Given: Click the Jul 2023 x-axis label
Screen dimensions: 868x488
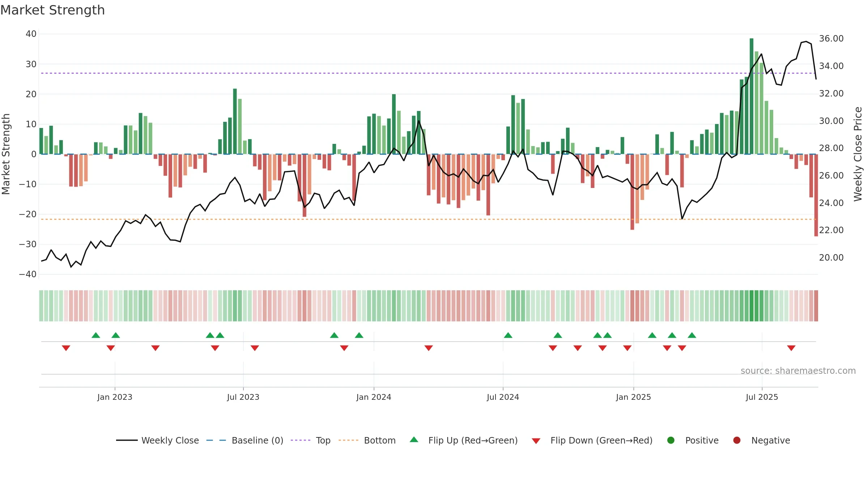Looking at the screenshot, I should point(243,397).
